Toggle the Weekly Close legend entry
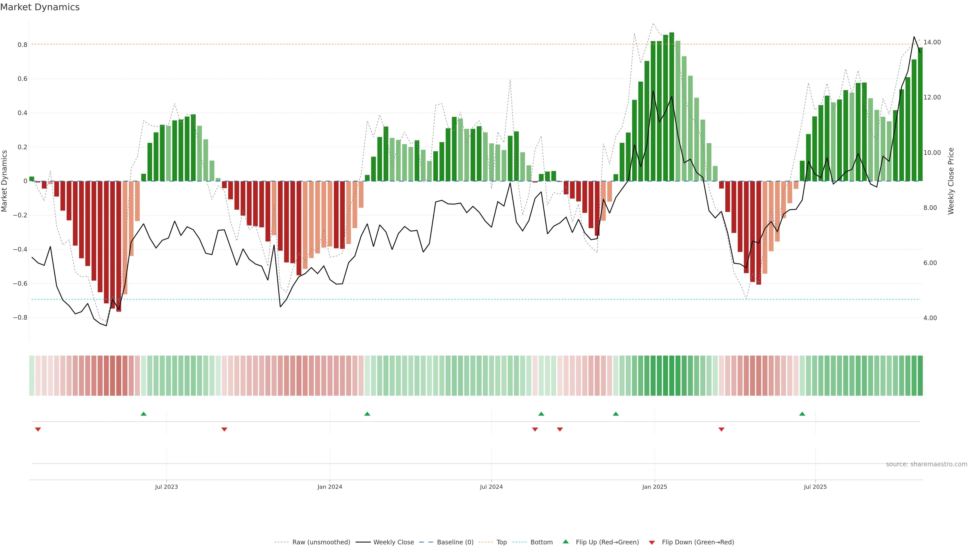This screenshot has height=551, width=980. [393, 542]
